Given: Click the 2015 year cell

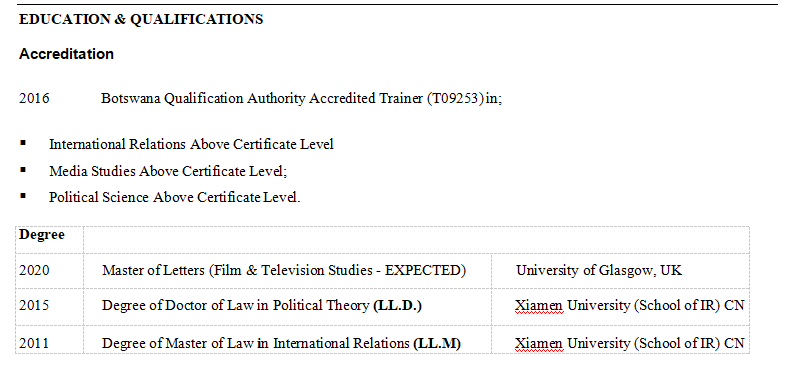Looking at the screenshot, I should click(x=49, y=307).
